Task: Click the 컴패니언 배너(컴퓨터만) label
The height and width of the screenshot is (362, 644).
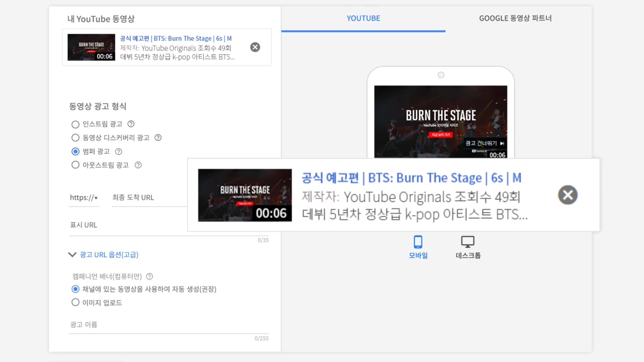Action: 107,277
